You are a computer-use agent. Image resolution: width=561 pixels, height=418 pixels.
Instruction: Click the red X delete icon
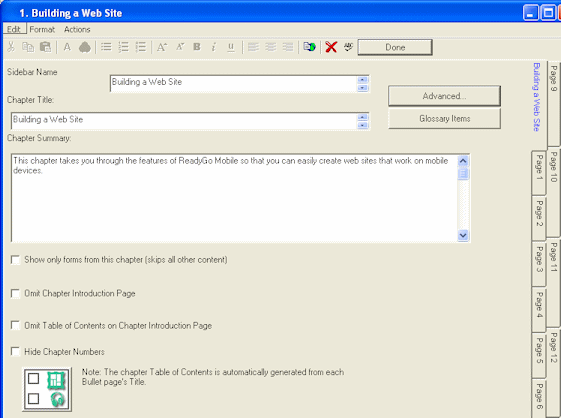click(x=331, y=47)
